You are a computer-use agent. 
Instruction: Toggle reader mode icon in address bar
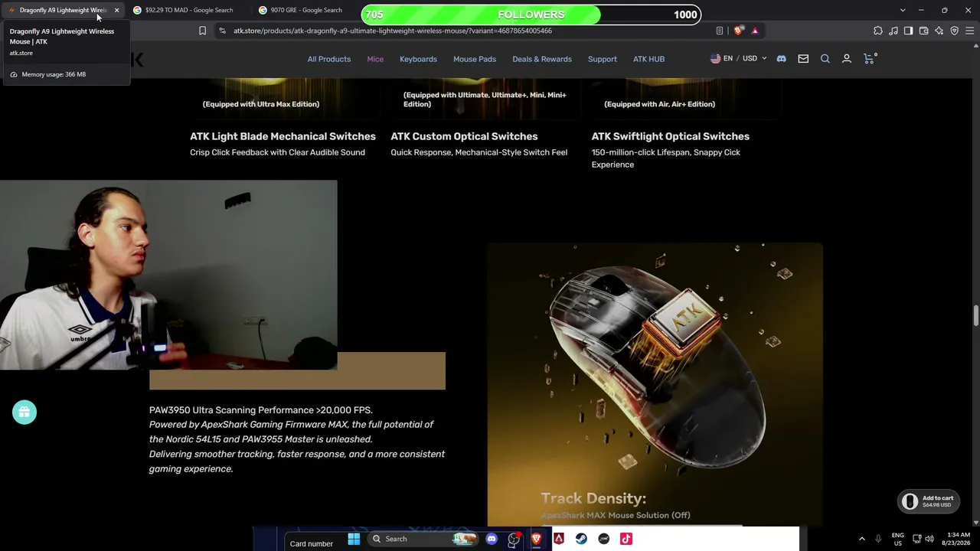point(720,31)
